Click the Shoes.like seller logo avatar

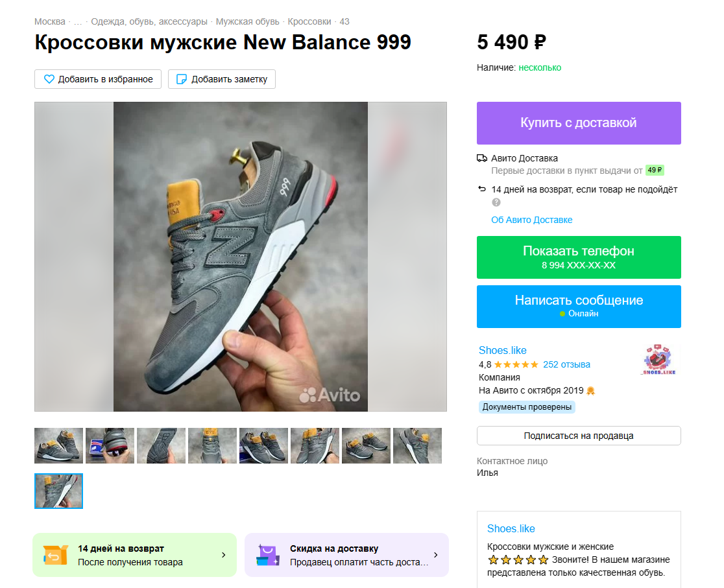pyautogui.click(x=659, y=360)
